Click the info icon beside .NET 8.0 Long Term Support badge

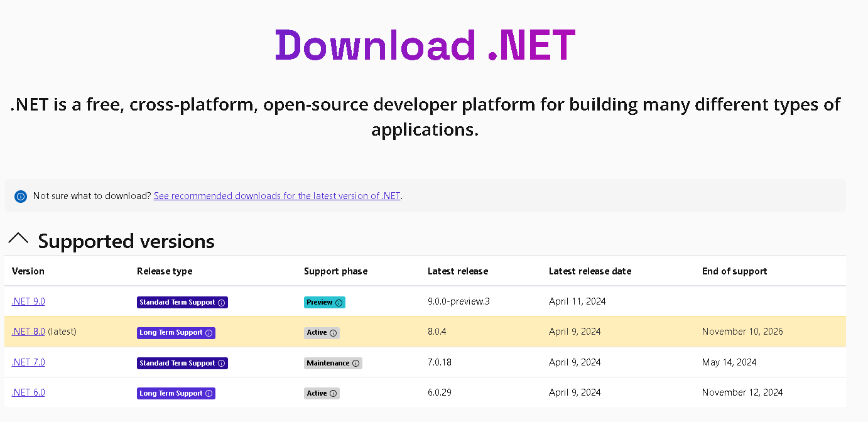click(x=209, y=333)
